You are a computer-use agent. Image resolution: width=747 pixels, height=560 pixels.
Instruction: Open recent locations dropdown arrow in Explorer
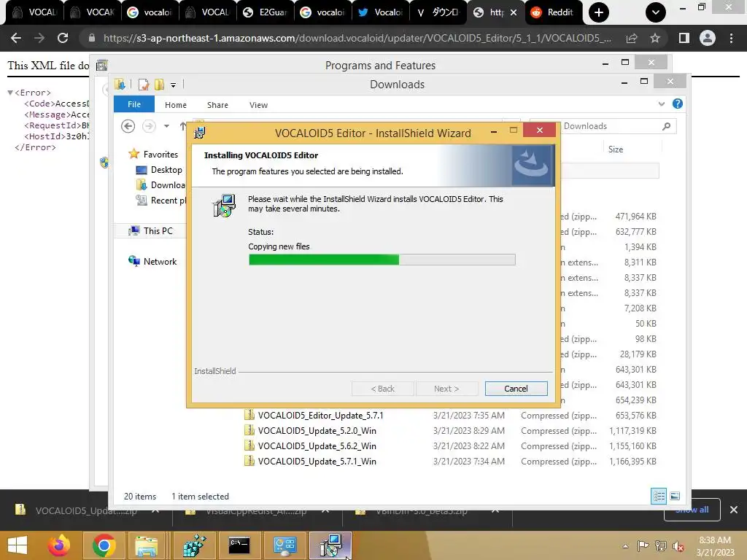(x=166, y=126)
